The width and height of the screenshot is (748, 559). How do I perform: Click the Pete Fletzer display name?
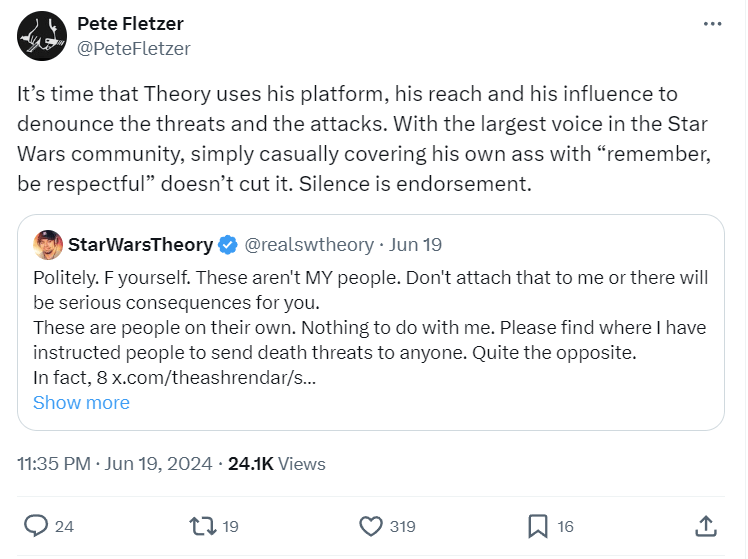point(130,24)
